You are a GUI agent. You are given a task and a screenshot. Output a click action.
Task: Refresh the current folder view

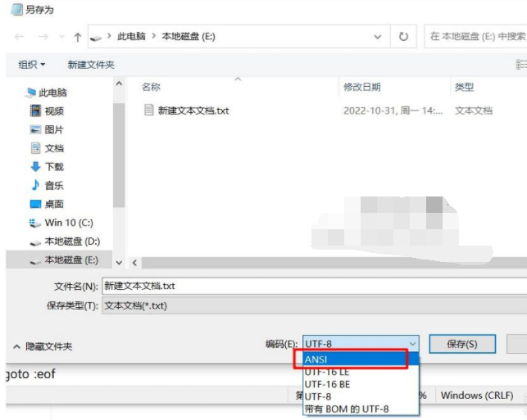[x=403, y=36]
